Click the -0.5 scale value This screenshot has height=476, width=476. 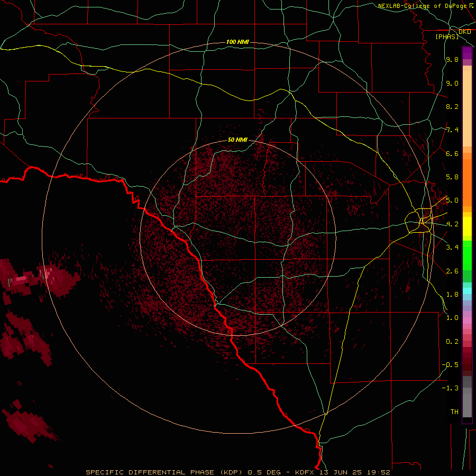tap(450, 365)
